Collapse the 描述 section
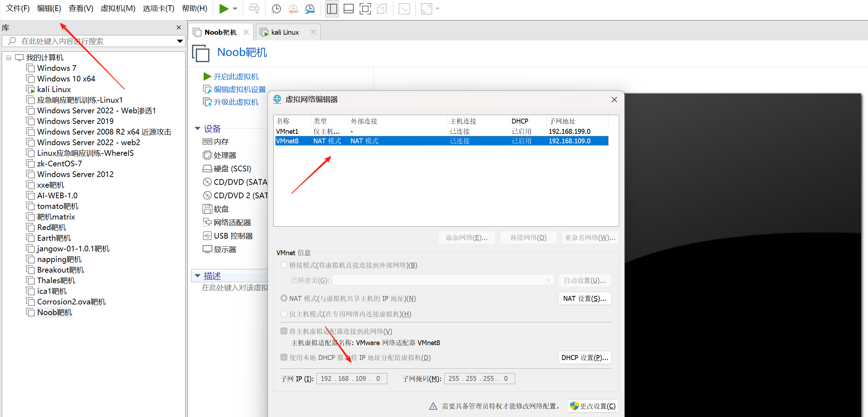Screen dimensions: 868x417 point(198,275)
